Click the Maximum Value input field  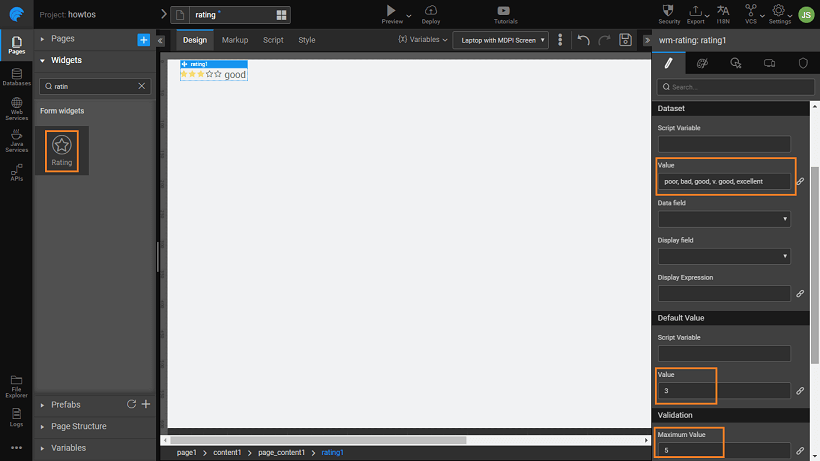[x=723, y=451]
